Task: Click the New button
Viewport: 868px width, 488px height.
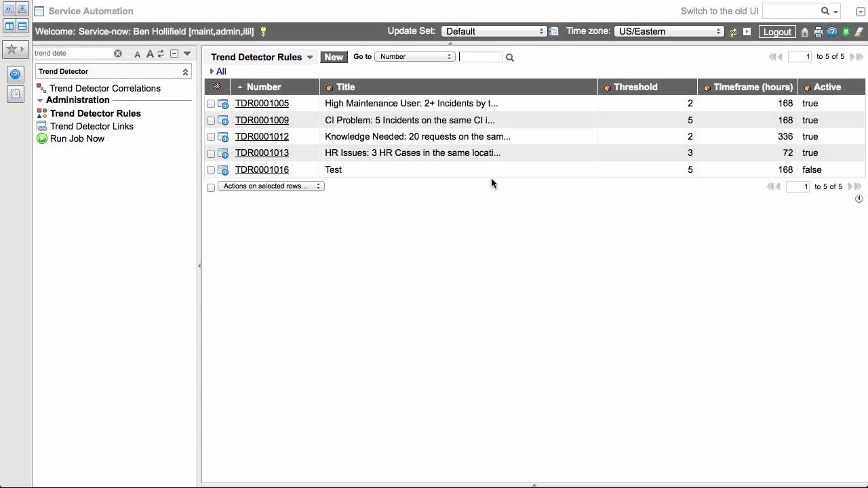Action: [333, 57]
